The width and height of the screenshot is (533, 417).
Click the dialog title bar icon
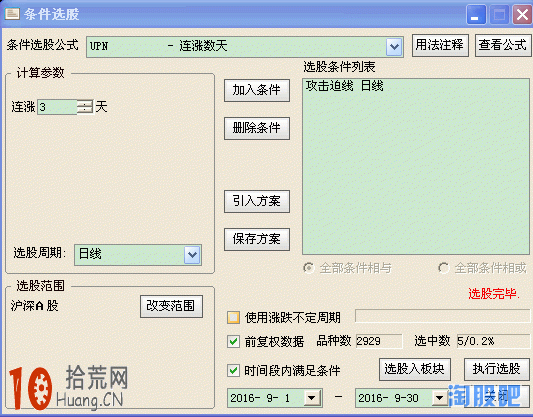click(12, 14)
